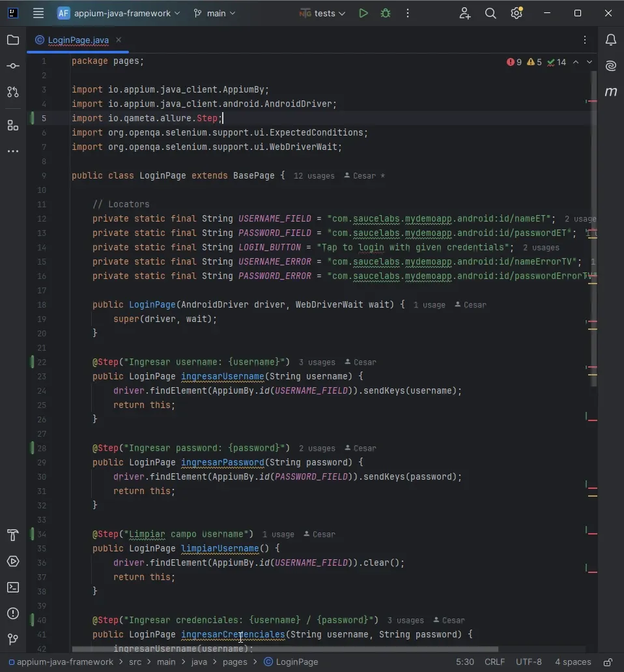Open the Pull Requests tool window
The height and width of the screenshot is (672, 624).
pyautogui.click(x=13, y=92)
